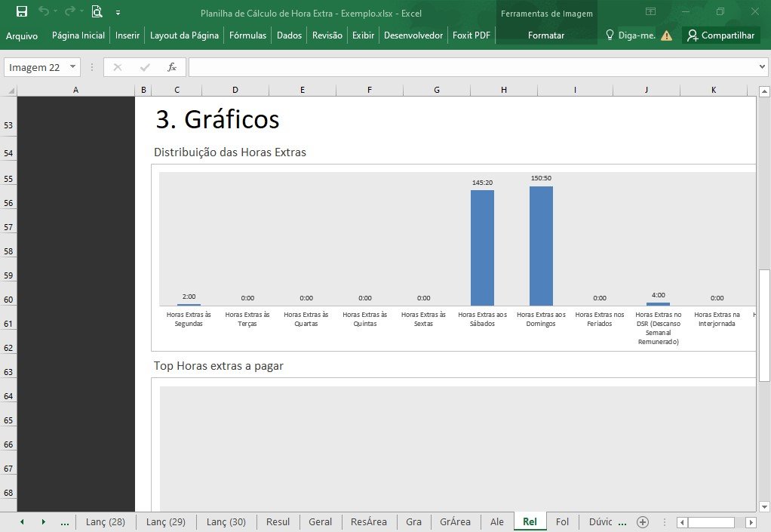Click the vertical scrollbar thumb
771x532 pixels.
[x=764, y=325]
